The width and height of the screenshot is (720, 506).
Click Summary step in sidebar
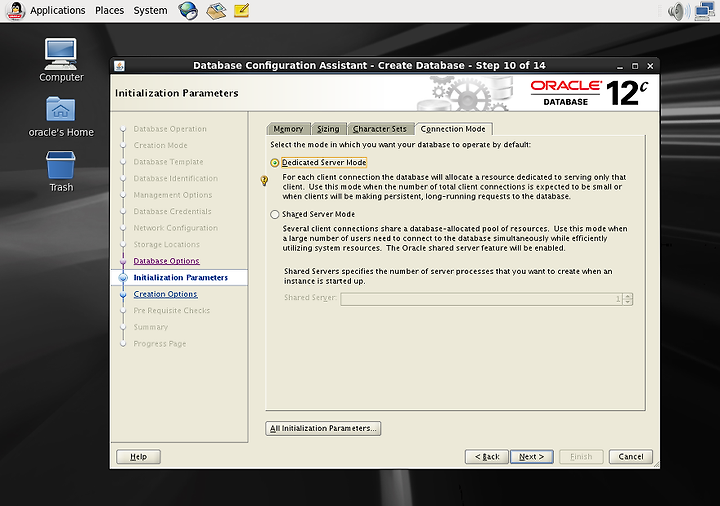coord(151,327)
